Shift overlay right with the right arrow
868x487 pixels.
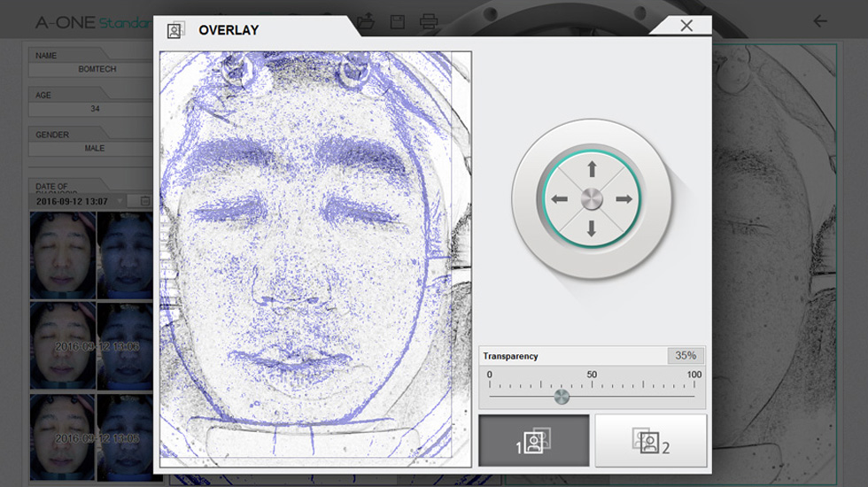click(624, 199)
